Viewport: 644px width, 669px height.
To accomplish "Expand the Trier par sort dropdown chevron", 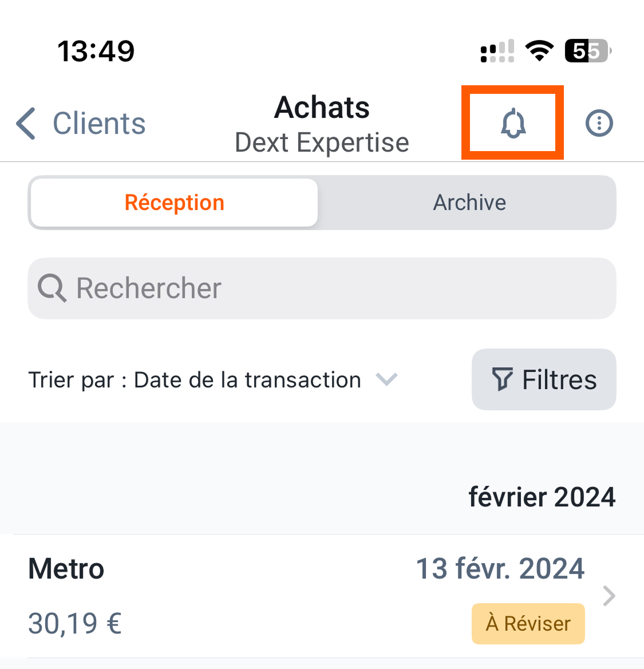I will (x=386, y=379).
